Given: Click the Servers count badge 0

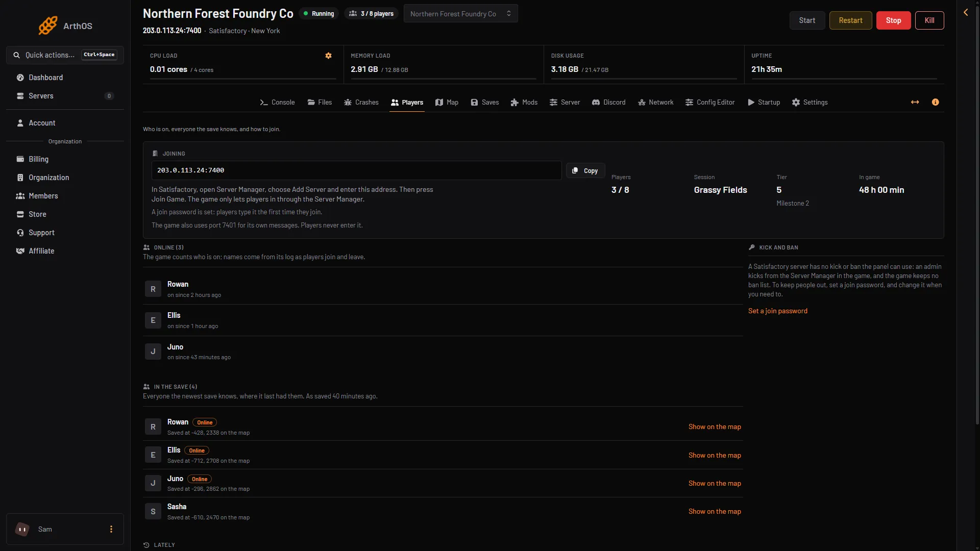Looking at the screenshot, I should pyautogui.click(x=109, y=96).
